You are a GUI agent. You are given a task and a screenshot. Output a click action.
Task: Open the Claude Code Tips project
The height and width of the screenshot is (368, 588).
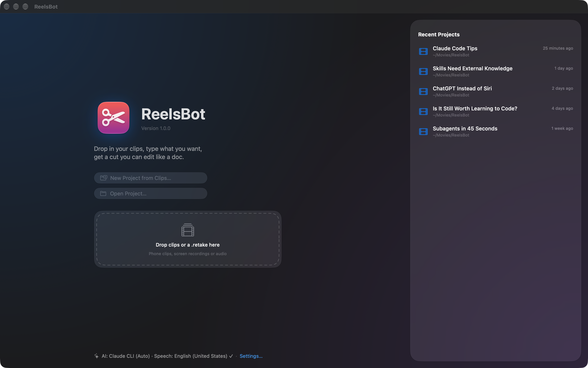[x=496, y=52]
